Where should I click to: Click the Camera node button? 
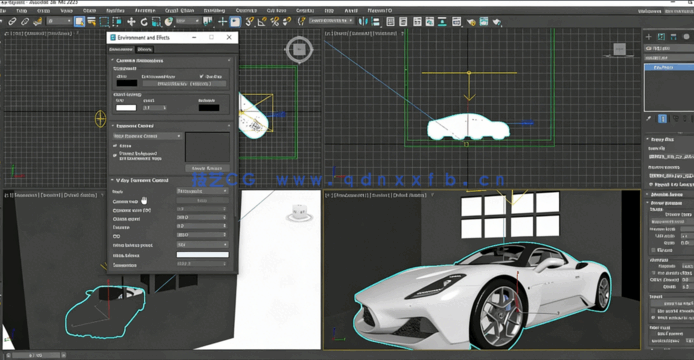[x=202, y=201]
